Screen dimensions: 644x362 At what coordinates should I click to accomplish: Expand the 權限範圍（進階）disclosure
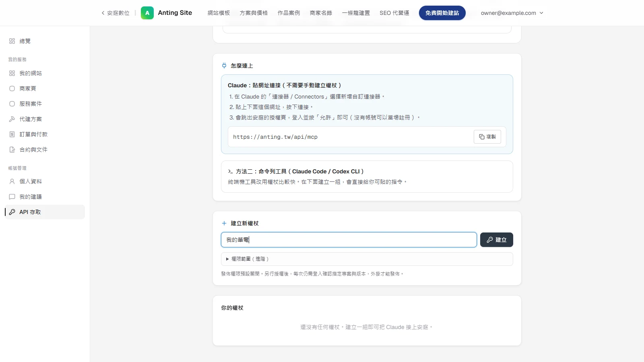[x=367, y=259]
